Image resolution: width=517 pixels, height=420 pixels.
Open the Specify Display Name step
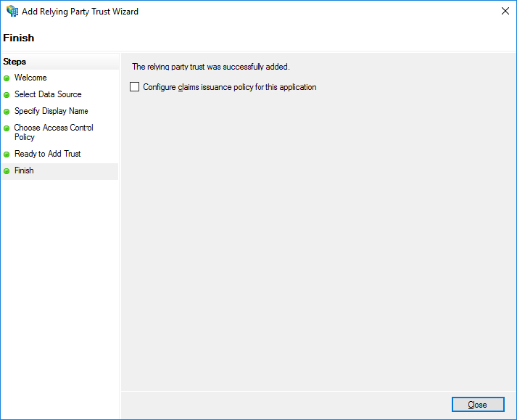51,111
